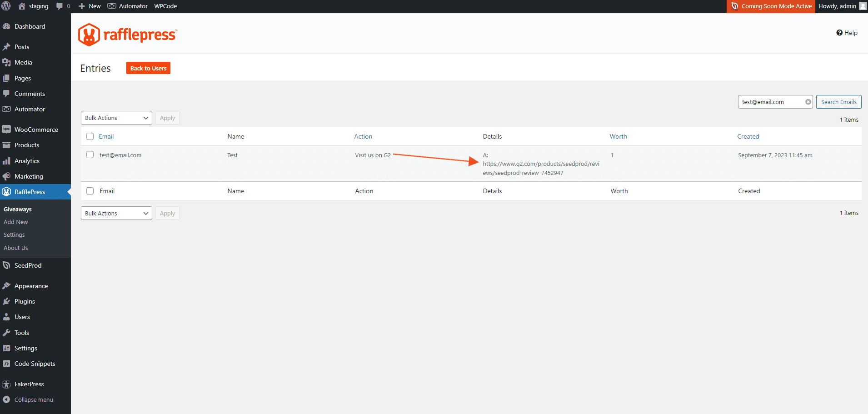Open the staging site home icon
This screenshot has width=868, height=414.
(21, 6)
